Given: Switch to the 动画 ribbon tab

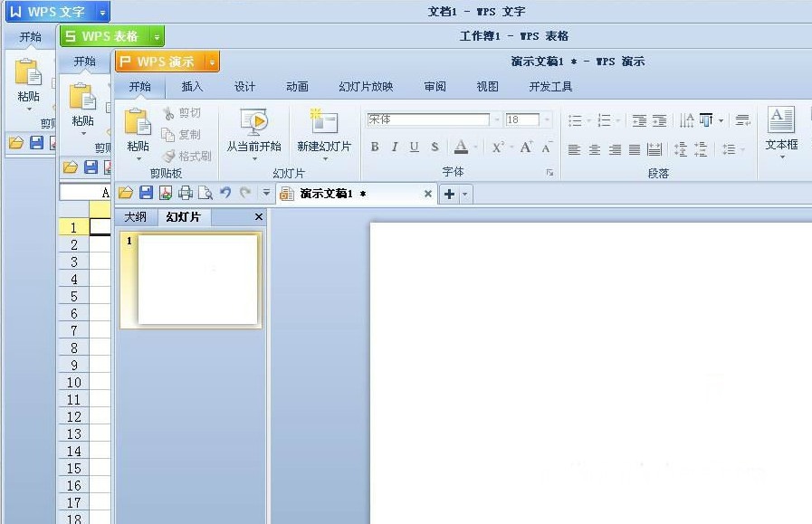Looking at the screenshot, I should click(x=297, y=87).
